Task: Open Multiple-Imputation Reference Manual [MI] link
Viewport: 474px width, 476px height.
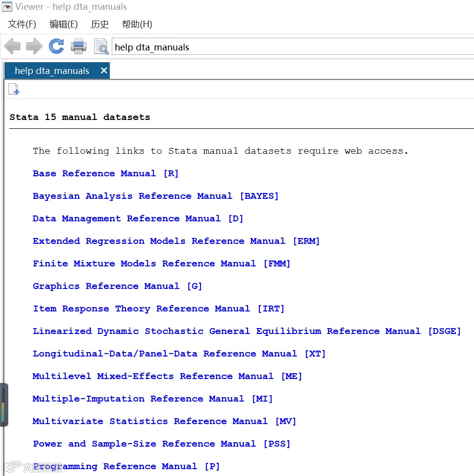Action: click(152, 399)
